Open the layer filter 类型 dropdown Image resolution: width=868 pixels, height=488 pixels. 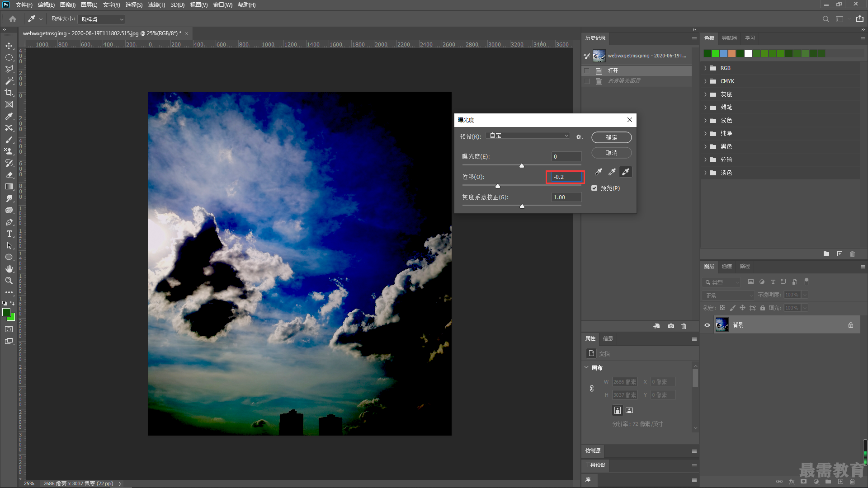(x=722, y=282)
